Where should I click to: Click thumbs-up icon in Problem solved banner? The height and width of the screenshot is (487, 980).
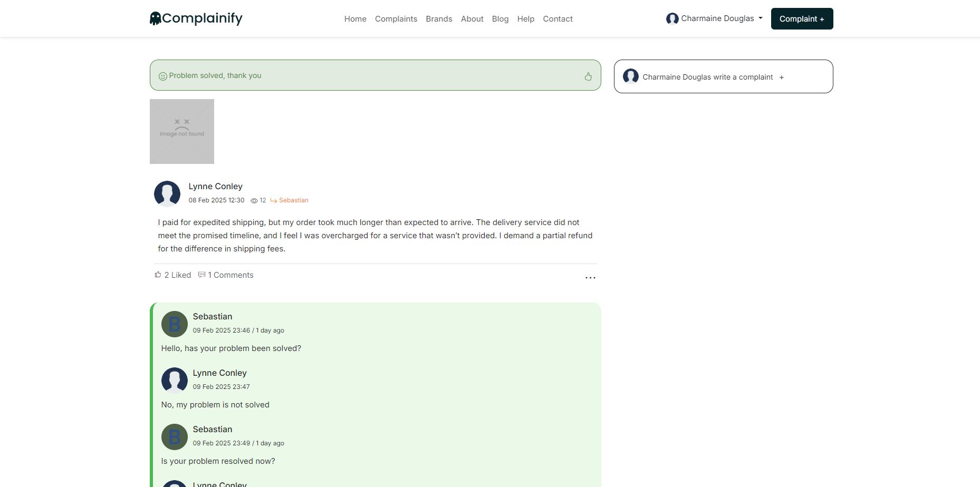coord(588,76)
